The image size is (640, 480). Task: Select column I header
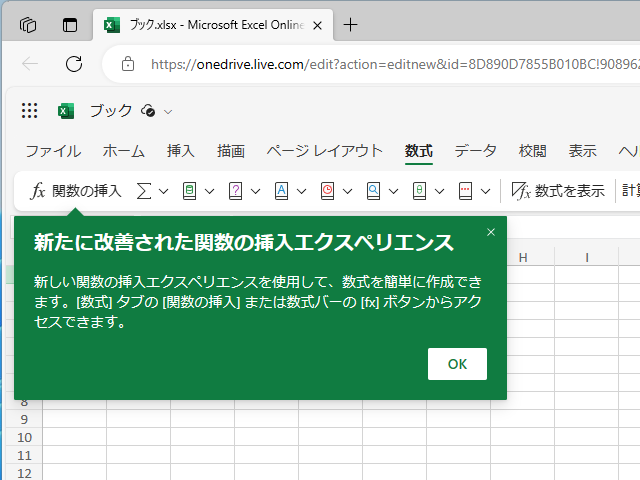(587, 258)
